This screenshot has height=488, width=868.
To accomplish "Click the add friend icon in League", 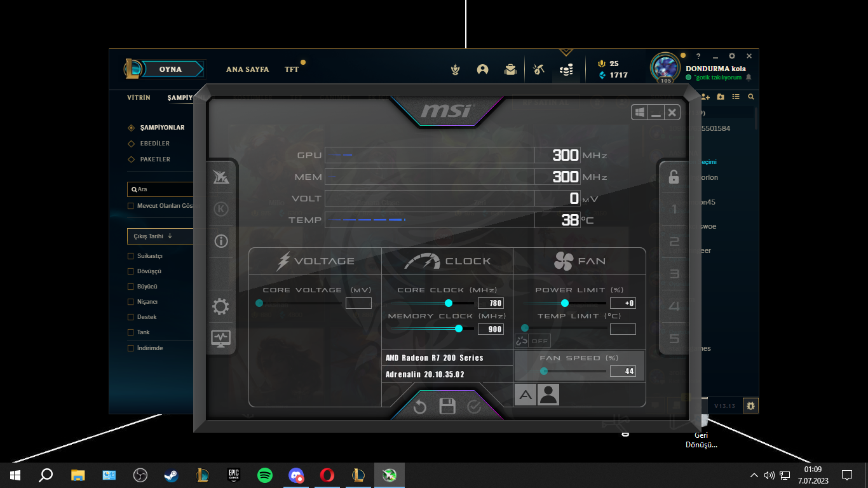I will pos(705,97).
